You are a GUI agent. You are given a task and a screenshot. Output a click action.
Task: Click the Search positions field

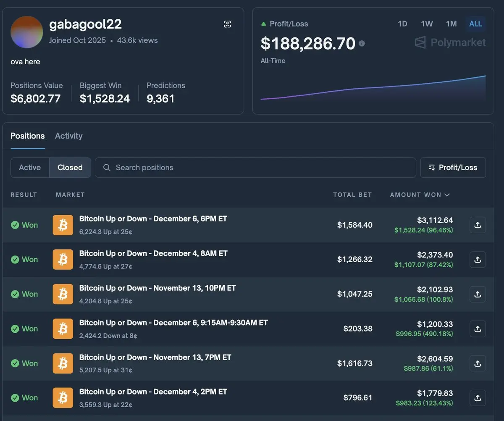(x=255, y=167)
